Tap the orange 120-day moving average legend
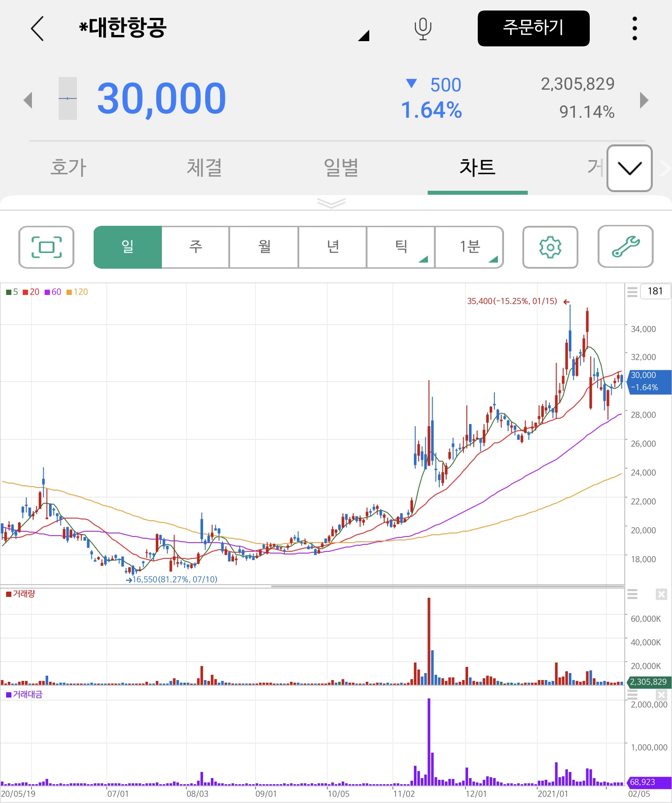 [77, 292]
